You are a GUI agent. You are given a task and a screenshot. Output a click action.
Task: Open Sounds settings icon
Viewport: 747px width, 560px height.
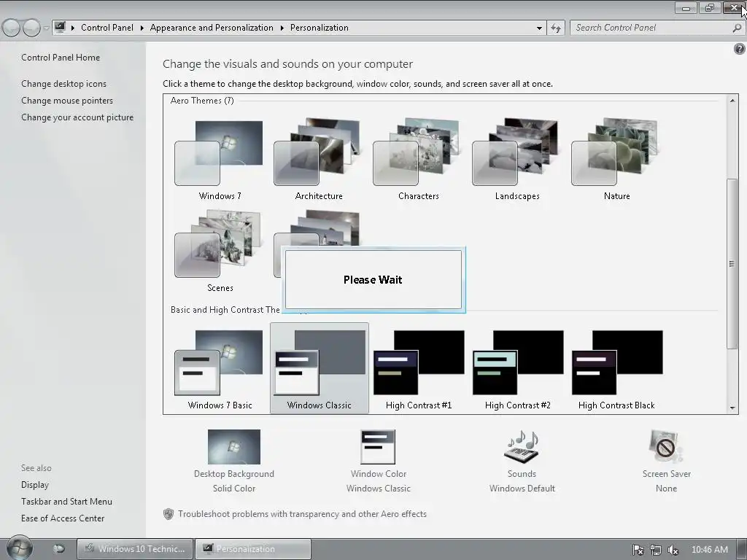(x=522, y=447)
